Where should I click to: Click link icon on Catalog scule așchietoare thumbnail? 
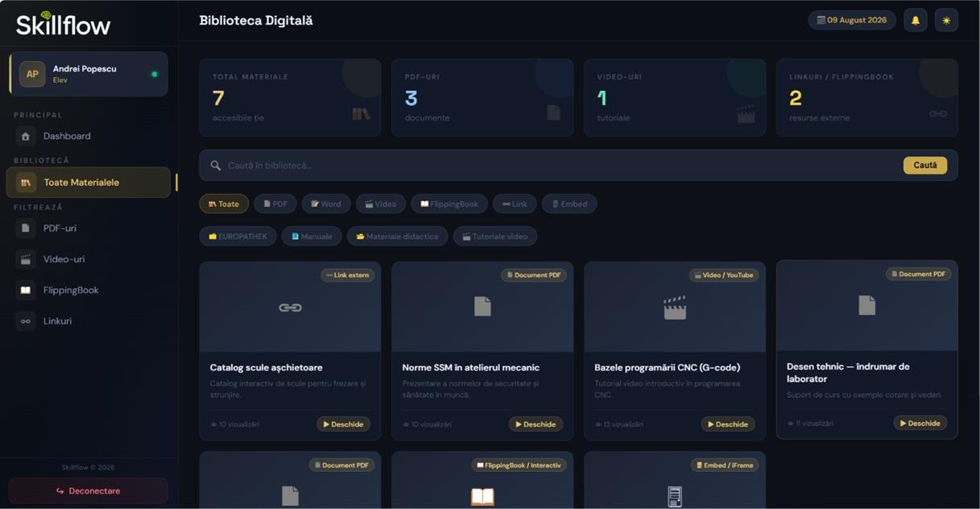[290, 307]
